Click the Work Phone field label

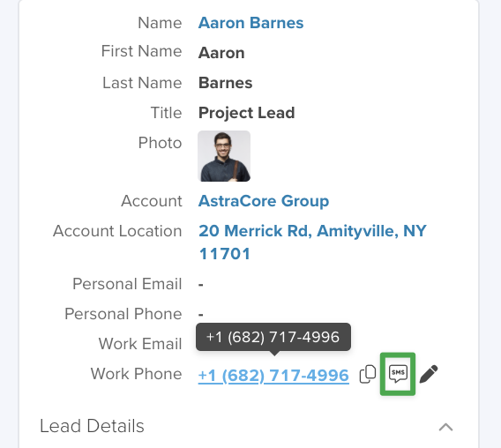[136, 374]
